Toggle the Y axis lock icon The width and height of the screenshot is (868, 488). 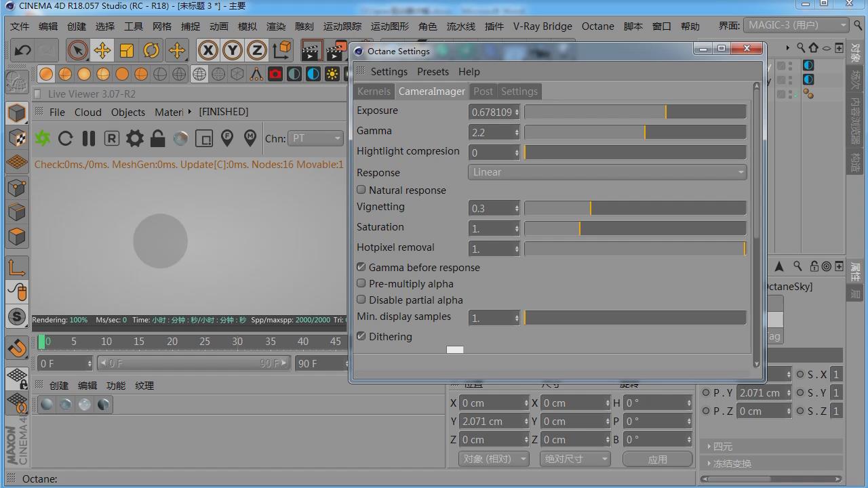(233, 51)
